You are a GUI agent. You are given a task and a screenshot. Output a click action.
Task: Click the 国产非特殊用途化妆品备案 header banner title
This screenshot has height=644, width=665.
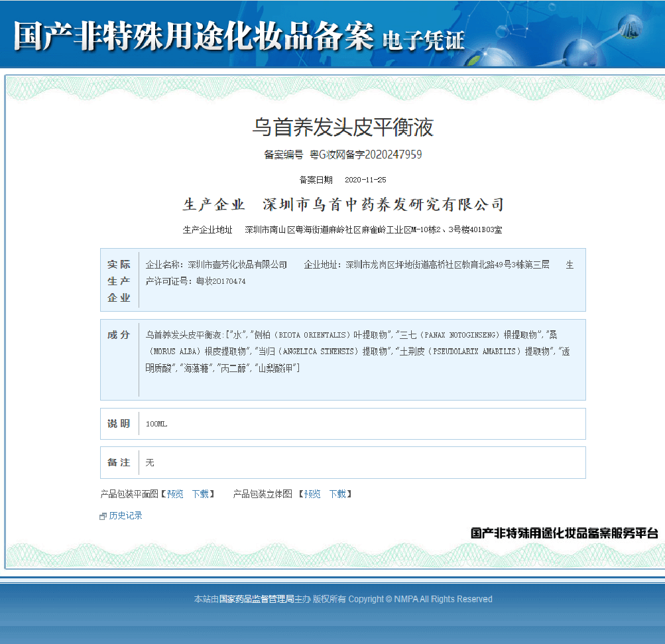pyautogui.click(x=194, y=36)
